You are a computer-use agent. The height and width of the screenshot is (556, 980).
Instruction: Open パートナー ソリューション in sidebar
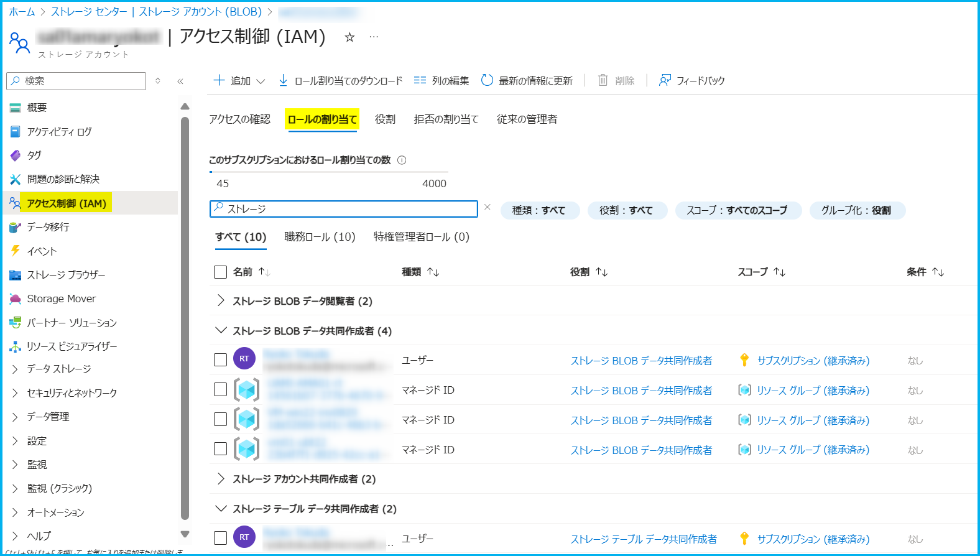pos(72,323)
